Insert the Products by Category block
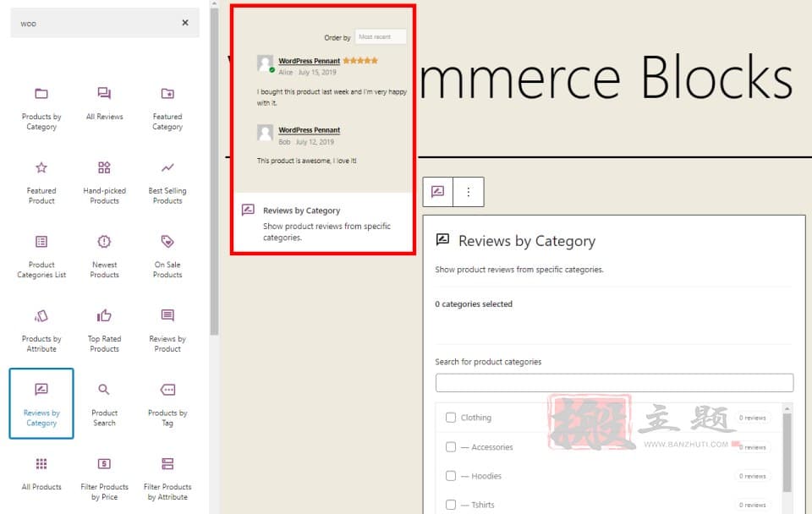812x514 pixels. pyautogui.click(x=41, y=109)
